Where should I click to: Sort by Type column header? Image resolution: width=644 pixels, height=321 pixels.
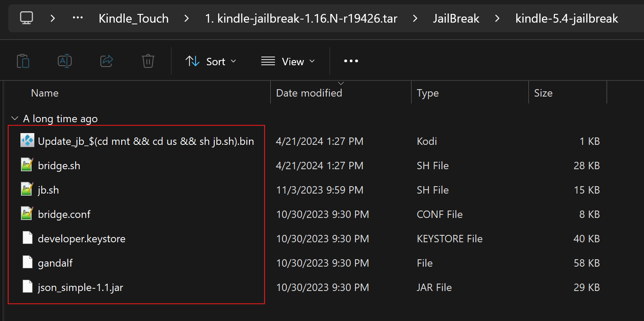pyautogui.click(x=428, y=93)
